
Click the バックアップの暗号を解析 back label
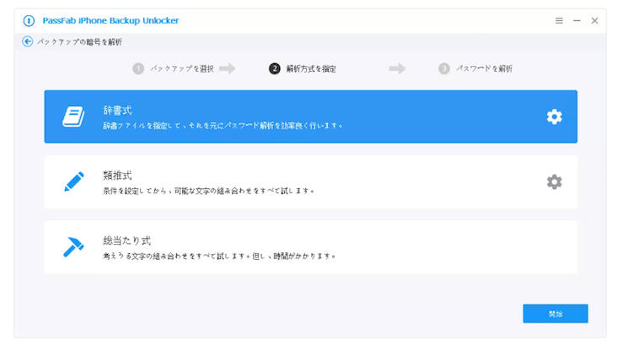point(79,42)
